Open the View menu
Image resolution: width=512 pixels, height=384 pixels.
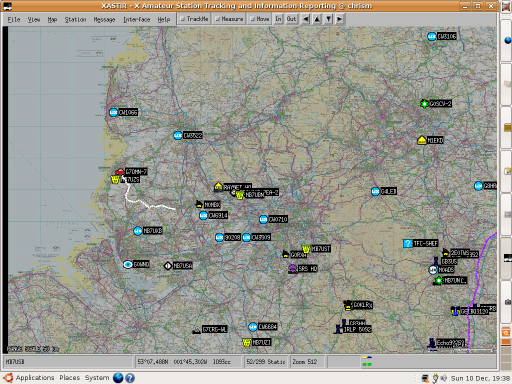[x=34, y=20]
